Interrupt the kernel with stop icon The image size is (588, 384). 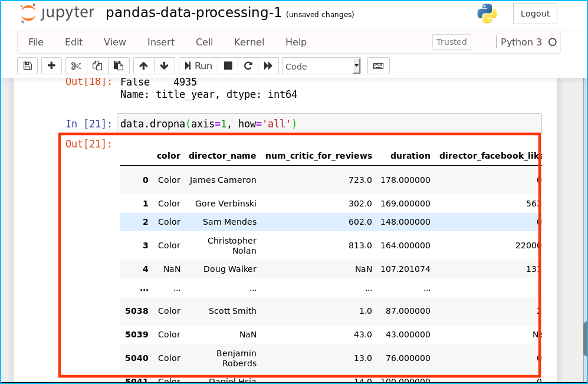pos(228,66)
